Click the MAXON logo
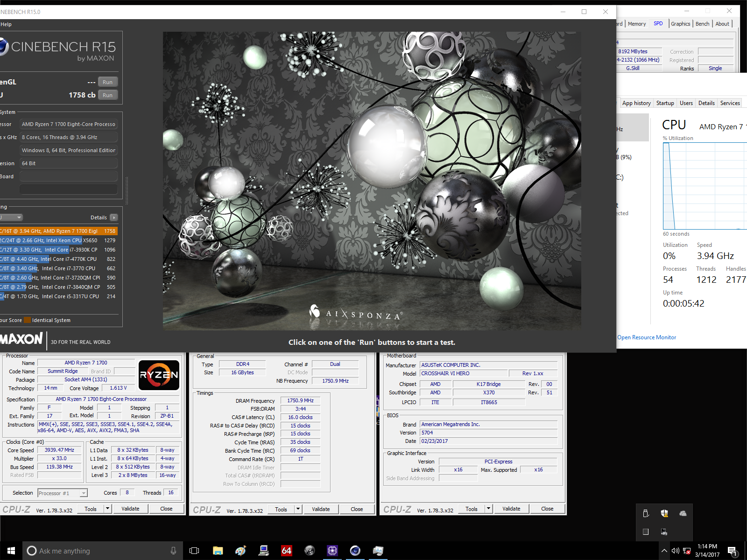This screenshot has width=747, height=560. click(21, 339)
